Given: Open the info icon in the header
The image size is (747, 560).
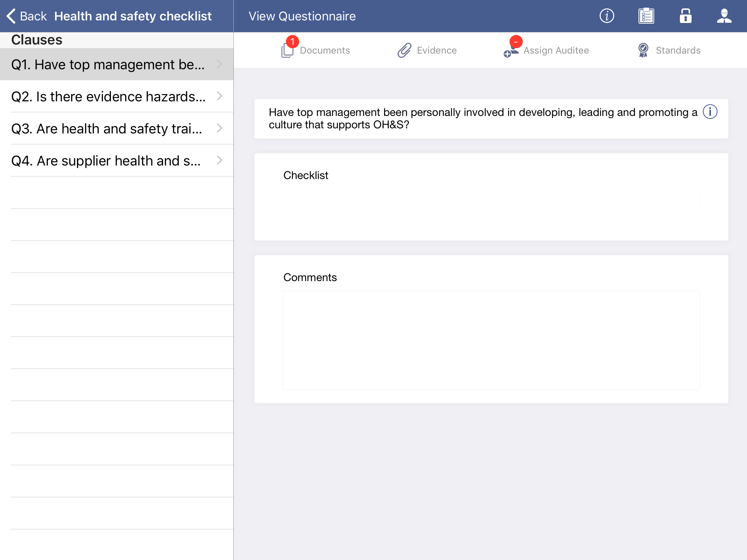Looking at the screenshot, I should [607, 16].
